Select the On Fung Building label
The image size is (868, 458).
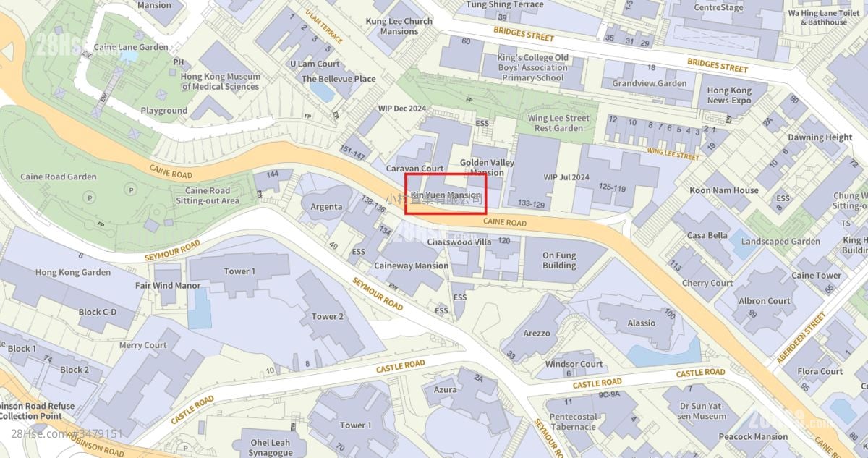(559, 260)
